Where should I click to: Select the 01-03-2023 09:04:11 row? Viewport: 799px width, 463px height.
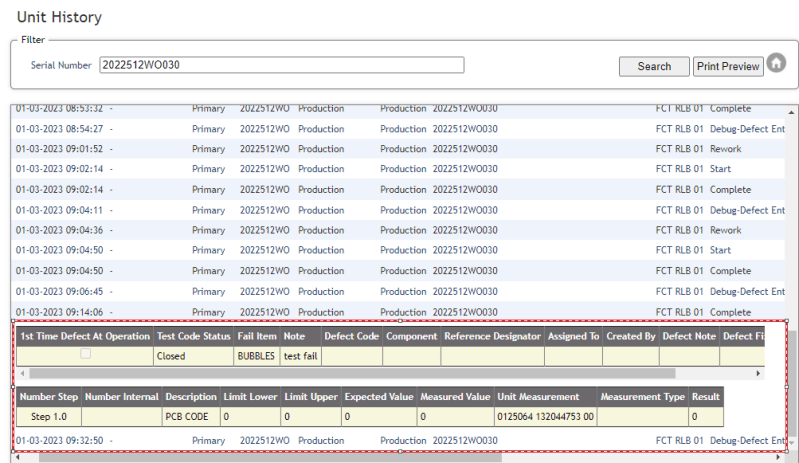(x=397, y=210)
